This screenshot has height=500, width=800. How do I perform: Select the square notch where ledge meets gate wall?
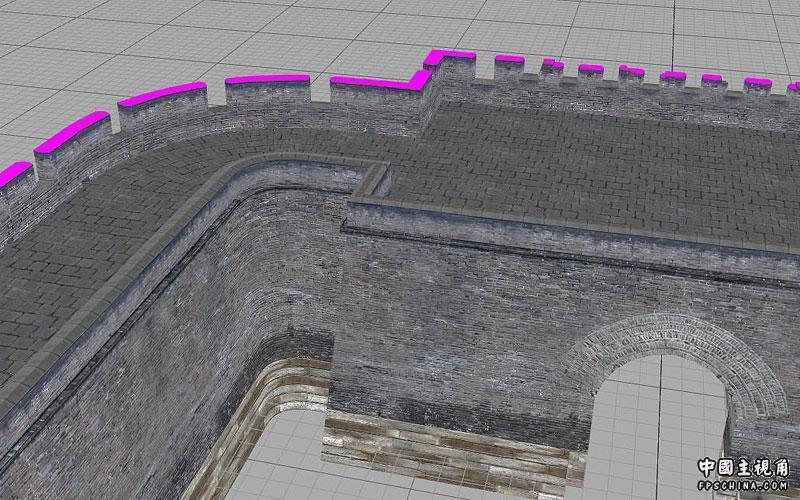pos(372,180)
